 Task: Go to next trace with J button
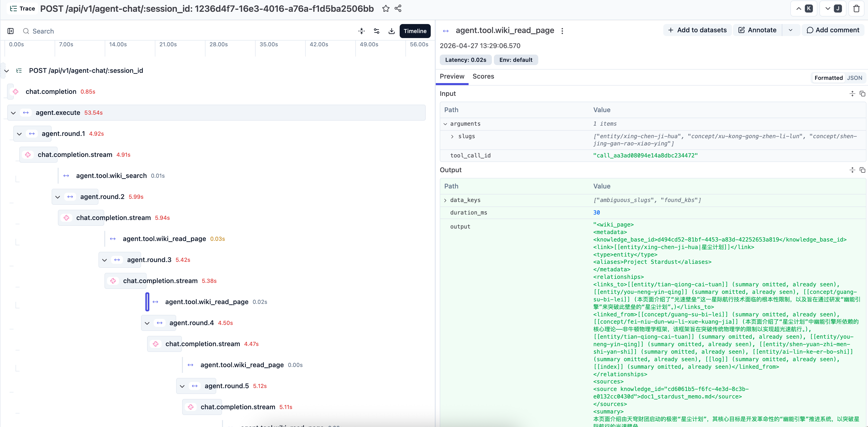point(833,9)
